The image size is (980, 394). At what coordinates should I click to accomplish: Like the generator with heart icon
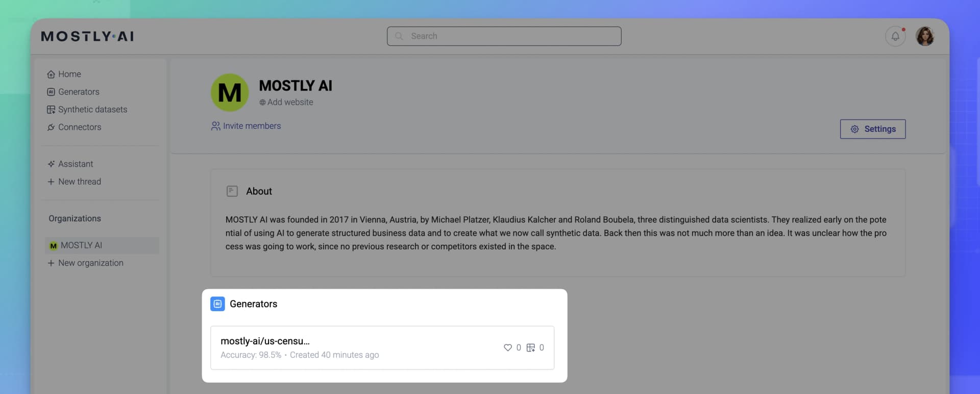click(x=508, y=347)
